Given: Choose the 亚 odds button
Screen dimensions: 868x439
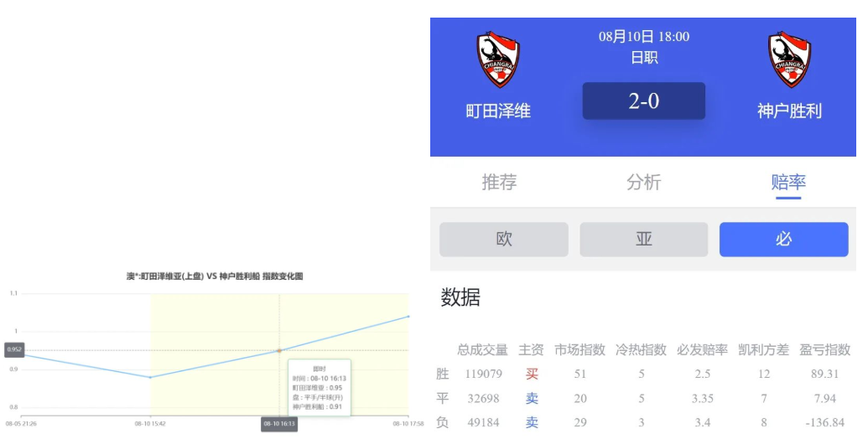Looking at the screenshot, I should (x=643, y=240).
